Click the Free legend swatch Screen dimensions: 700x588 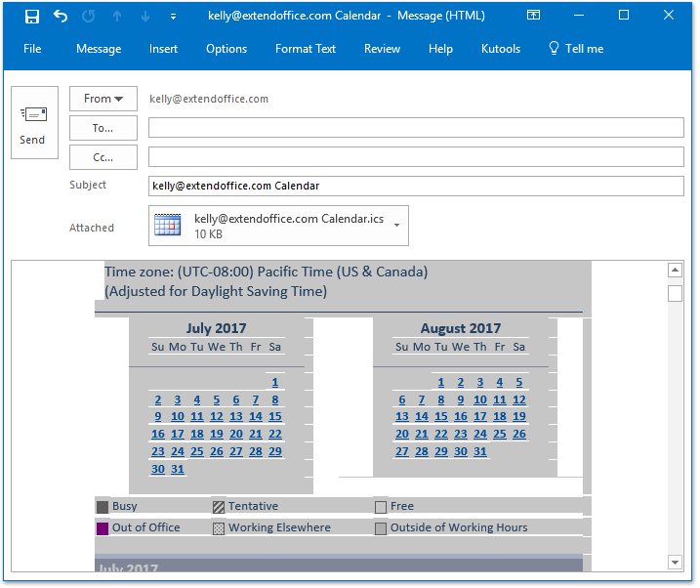coord(381,507)
